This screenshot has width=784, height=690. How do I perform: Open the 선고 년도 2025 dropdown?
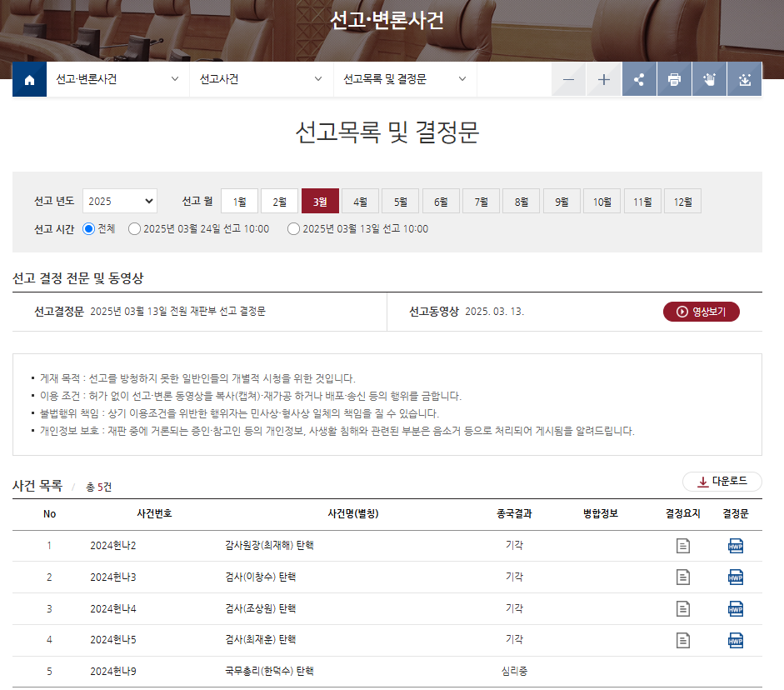119,201
